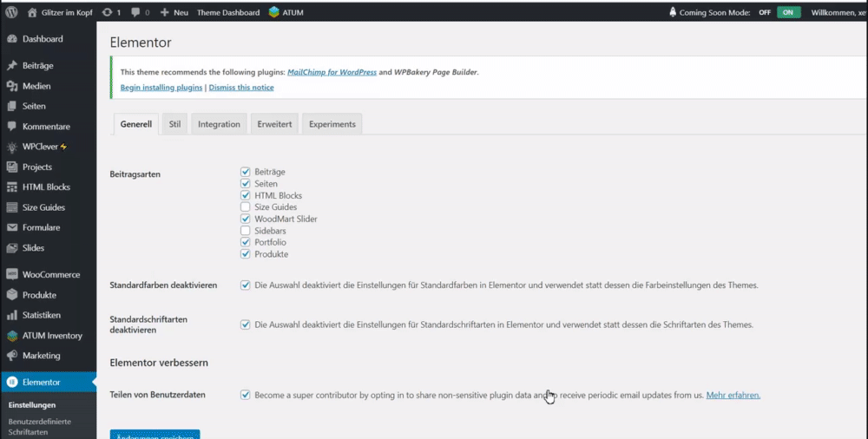Enable the Size Guides checkbox
This screenshot has height=439, width=868.
pos(246,207)
